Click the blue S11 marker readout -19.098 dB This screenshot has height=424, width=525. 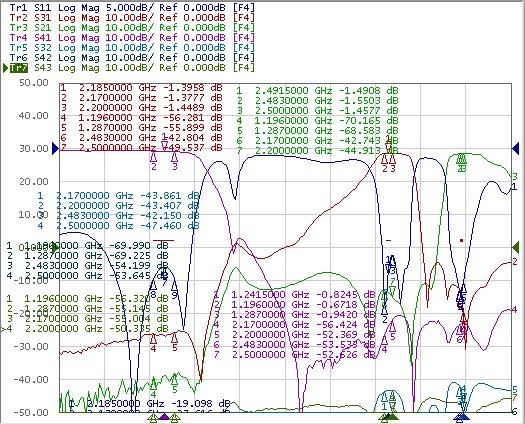[x=201, y=403]
